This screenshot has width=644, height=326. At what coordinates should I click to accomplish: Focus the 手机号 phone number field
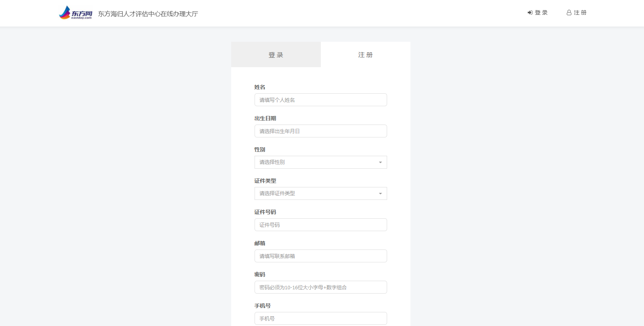[320, 319]
